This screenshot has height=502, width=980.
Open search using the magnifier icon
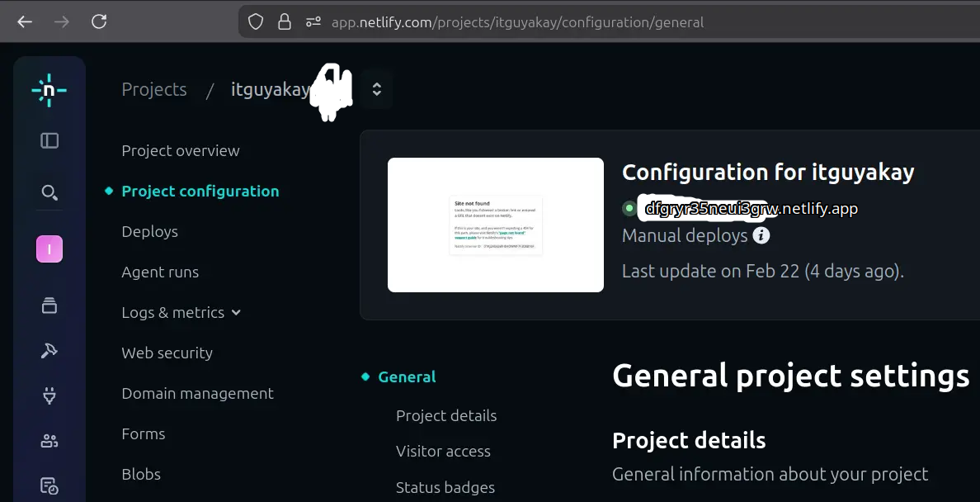click(x=49, y=192)
